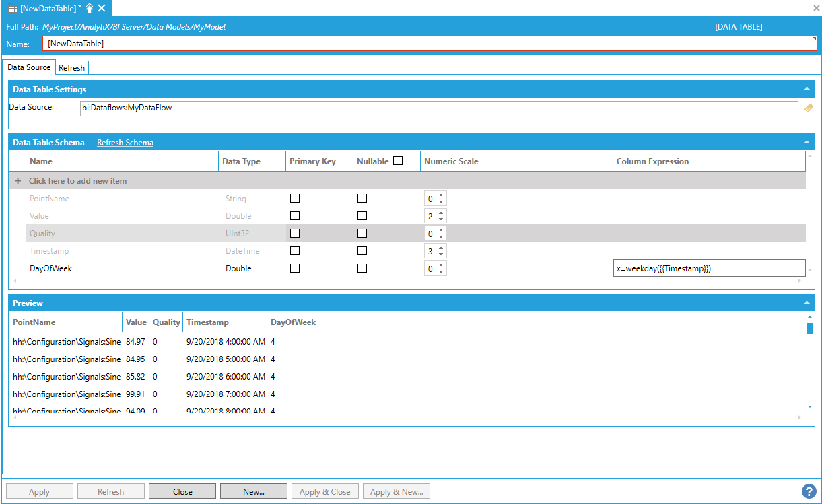822x504 pixels.
Task: Select the Data Source tab
Action: pos(29,67)
